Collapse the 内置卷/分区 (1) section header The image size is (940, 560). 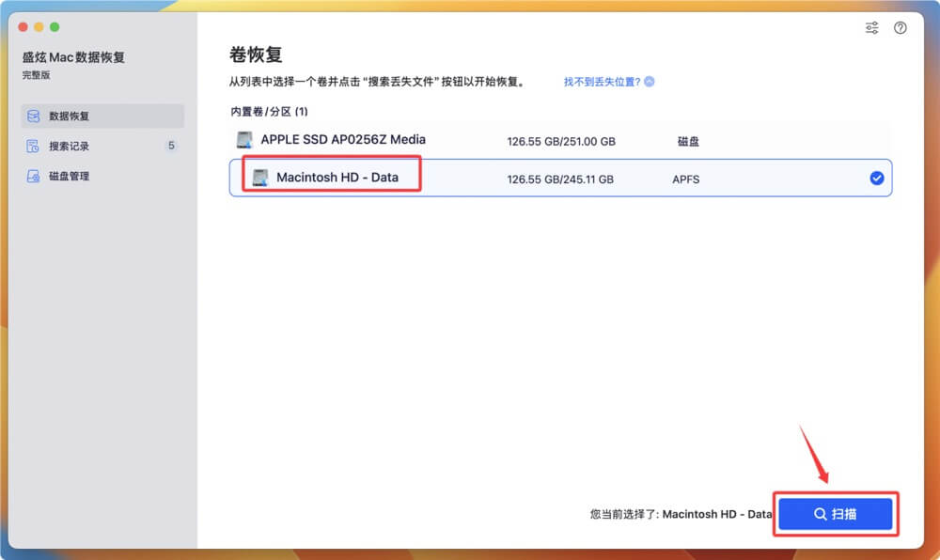[x=271, y=111]
